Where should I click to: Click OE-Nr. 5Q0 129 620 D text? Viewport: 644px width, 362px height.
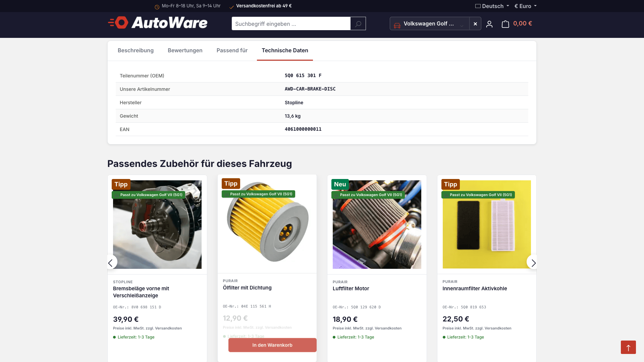[x=357, y=307]
